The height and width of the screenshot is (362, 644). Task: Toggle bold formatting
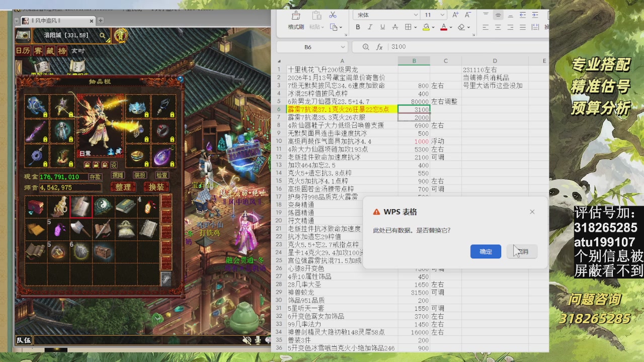[x=358, y=27]
